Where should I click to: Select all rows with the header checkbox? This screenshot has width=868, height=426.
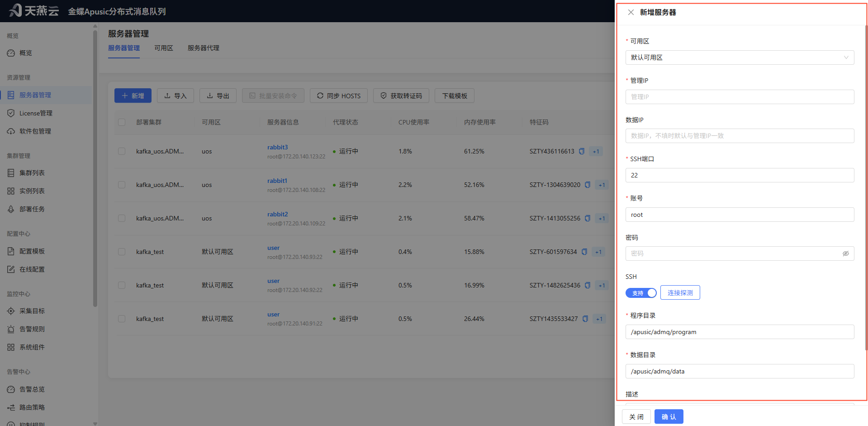pyautogui.click(x=122, y=122)
